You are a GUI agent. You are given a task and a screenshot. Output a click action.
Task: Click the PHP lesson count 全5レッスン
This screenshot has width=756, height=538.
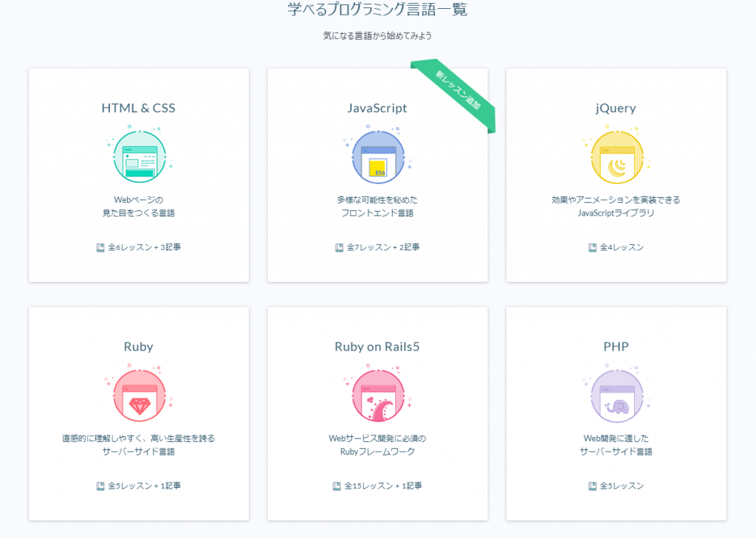[622, 486]
